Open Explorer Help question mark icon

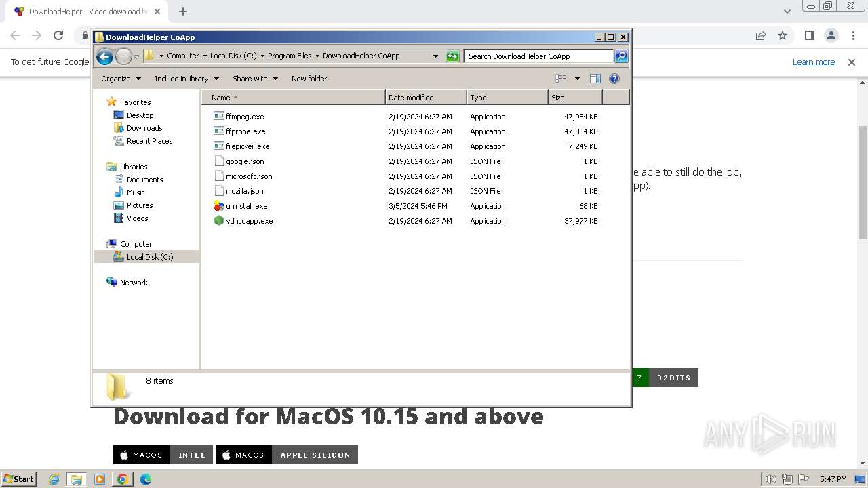click(614, 79)
